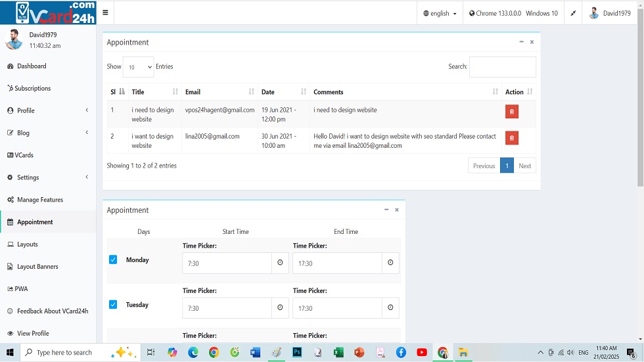Toggle the hamburger sidebar menu icon
The image size is (644, 362).
(x=105, y=13)
